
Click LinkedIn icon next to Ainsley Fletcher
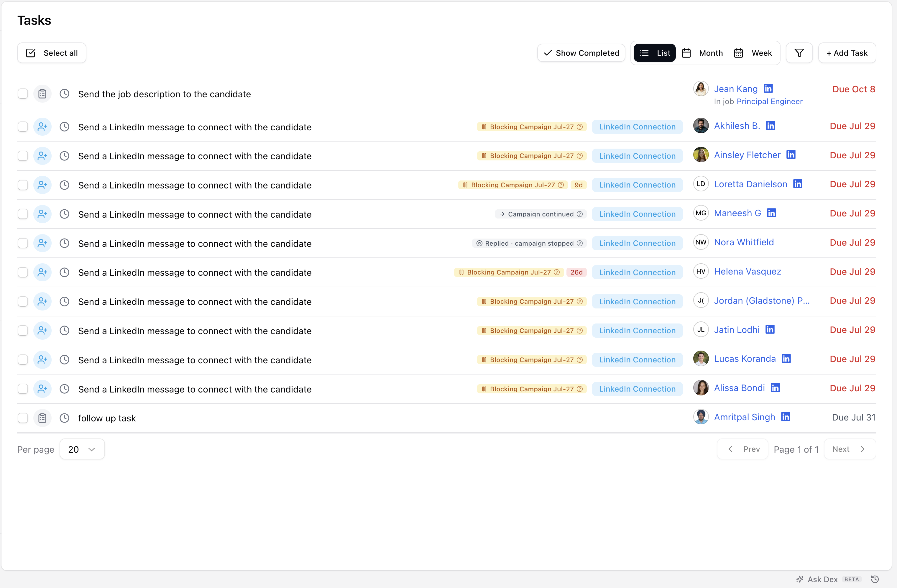(791, 155)
